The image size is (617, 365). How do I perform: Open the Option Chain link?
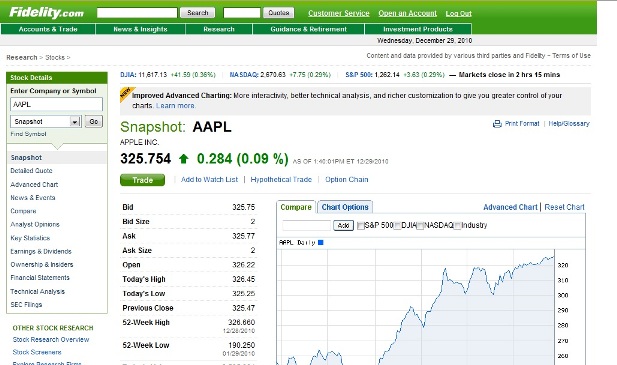[347, 179]
